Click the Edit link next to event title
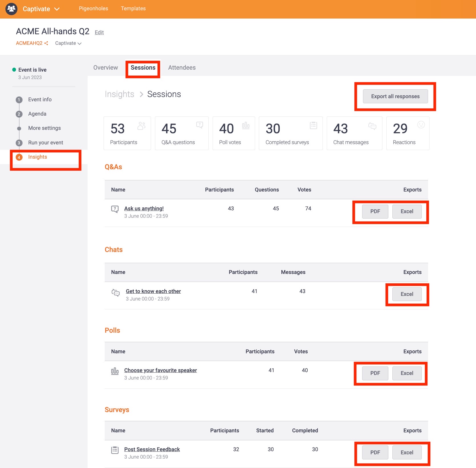 [99, 33]
